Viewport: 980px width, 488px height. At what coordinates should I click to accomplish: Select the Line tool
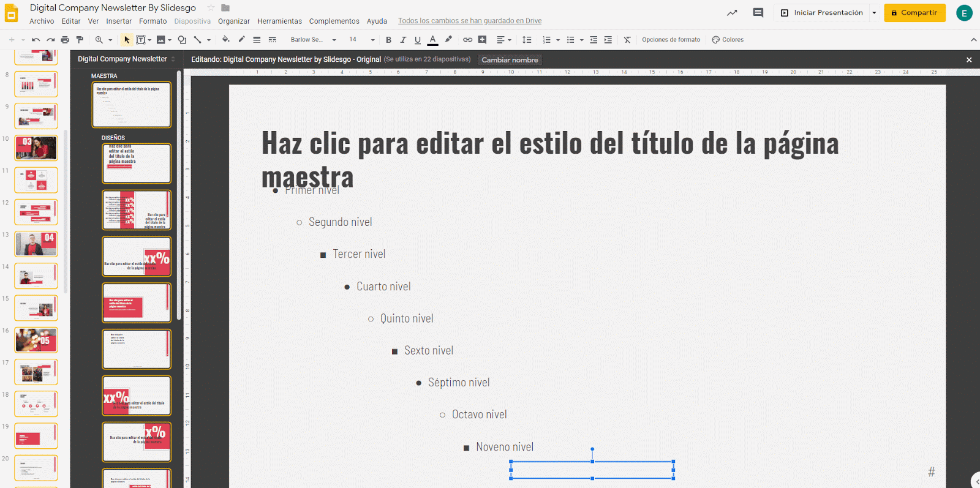197,40
